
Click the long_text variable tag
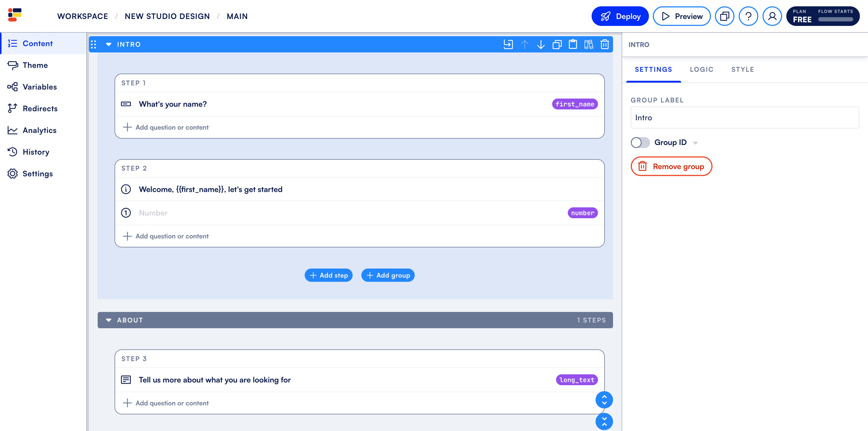point(577,380)
